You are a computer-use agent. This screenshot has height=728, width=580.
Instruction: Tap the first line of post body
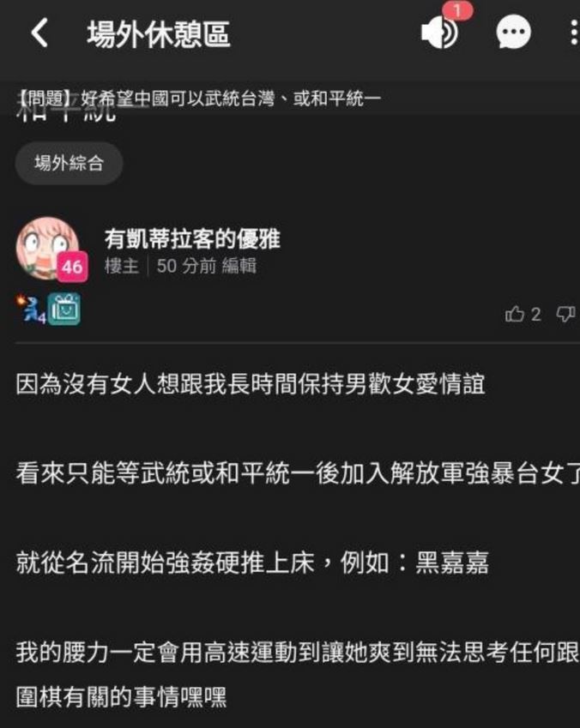(x=251, y=384)
